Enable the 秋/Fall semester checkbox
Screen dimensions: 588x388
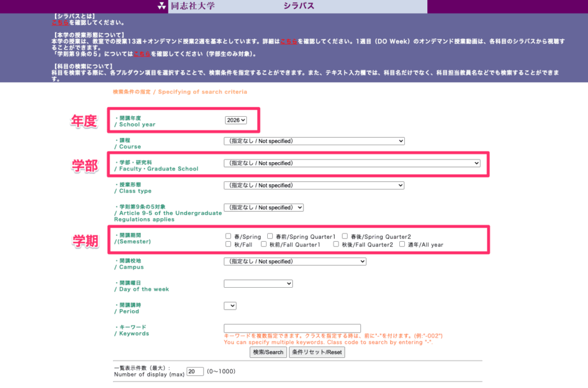coord(228,244)
